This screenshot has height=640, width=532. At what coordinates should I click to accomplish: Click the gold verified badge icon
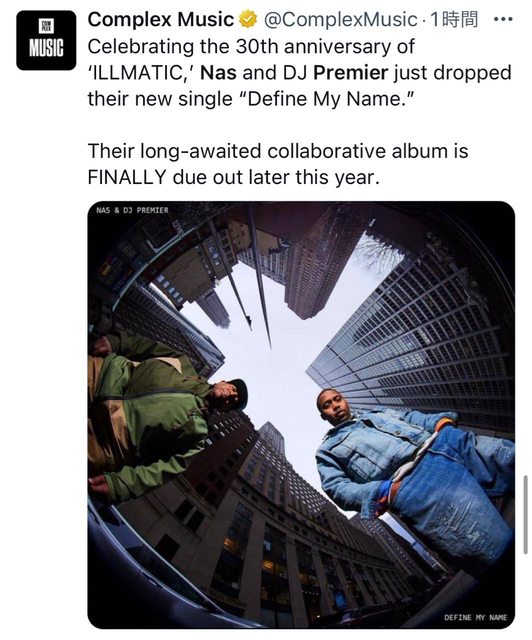click(x=248, y=19)
